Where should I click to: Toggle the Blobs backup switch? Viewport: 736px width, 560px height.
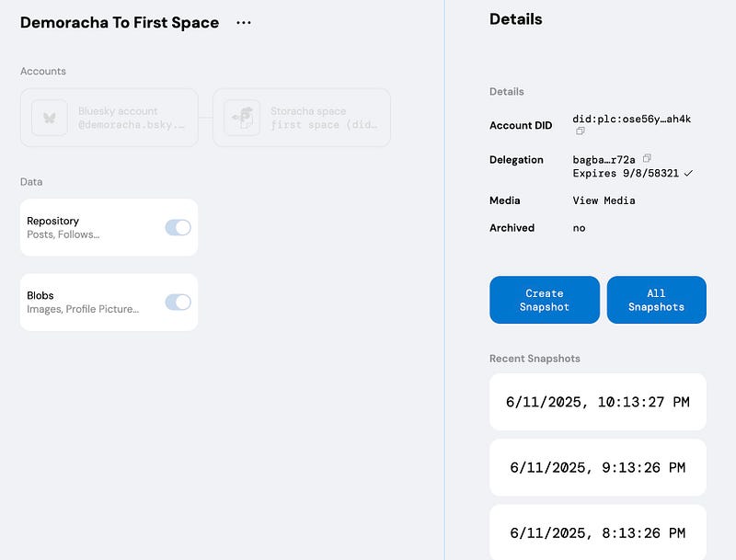tap(178, 302)
